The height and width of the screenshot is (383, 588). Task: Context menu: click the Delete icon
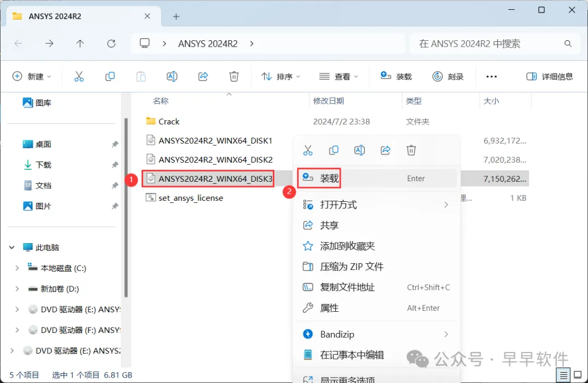(412, 150)
